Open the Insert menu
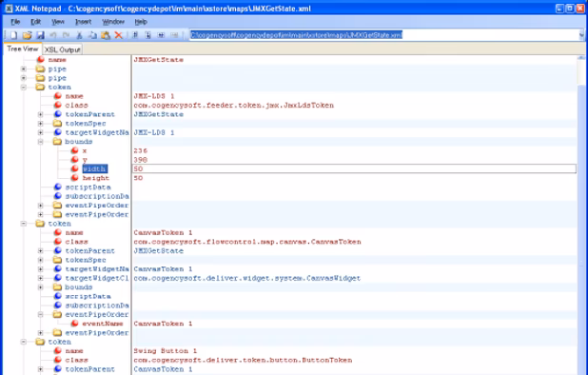 pyautogui.click(x=83, y=22)
